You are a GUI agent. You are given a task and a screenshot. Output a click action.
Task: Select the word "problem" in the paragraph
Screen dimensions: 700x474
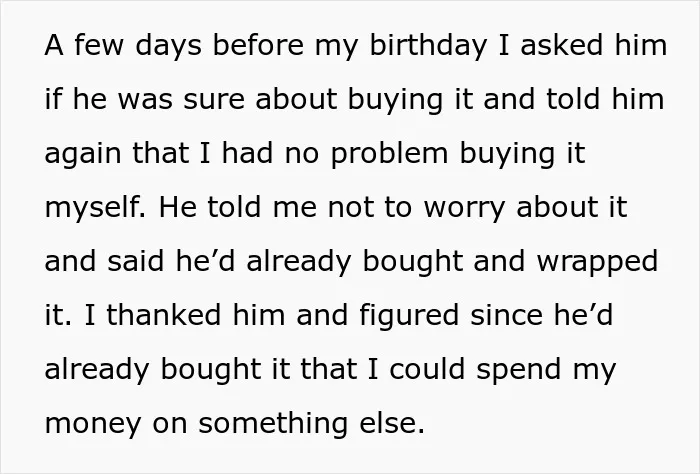[389, 154]
